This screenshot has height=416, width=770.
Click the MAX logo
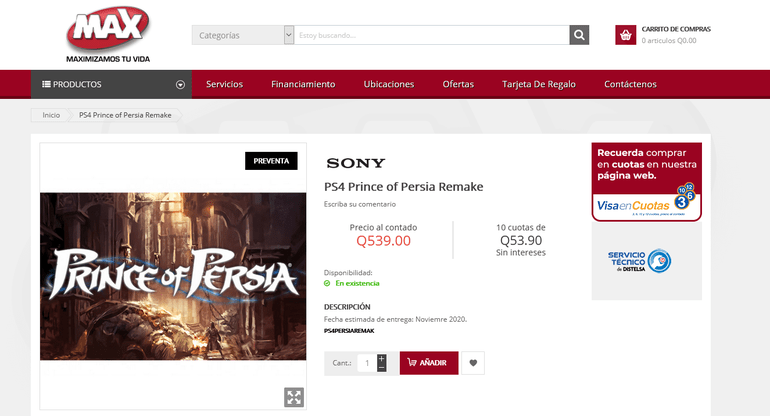click(108, 33)
